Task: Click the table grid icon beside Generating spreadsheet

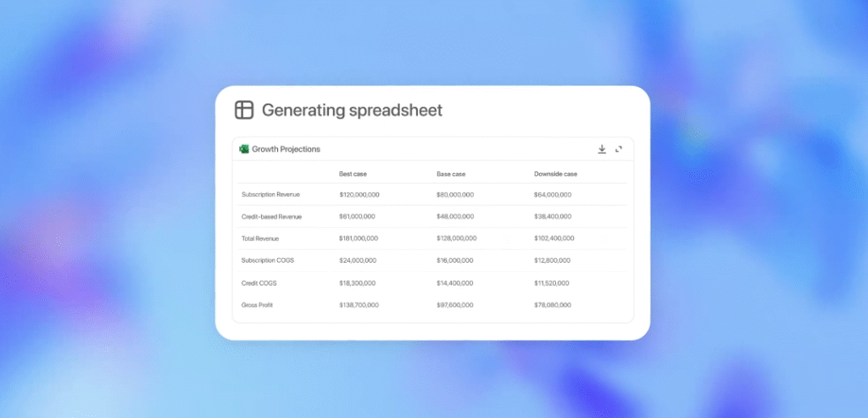Action: click(x=244, y=110)
